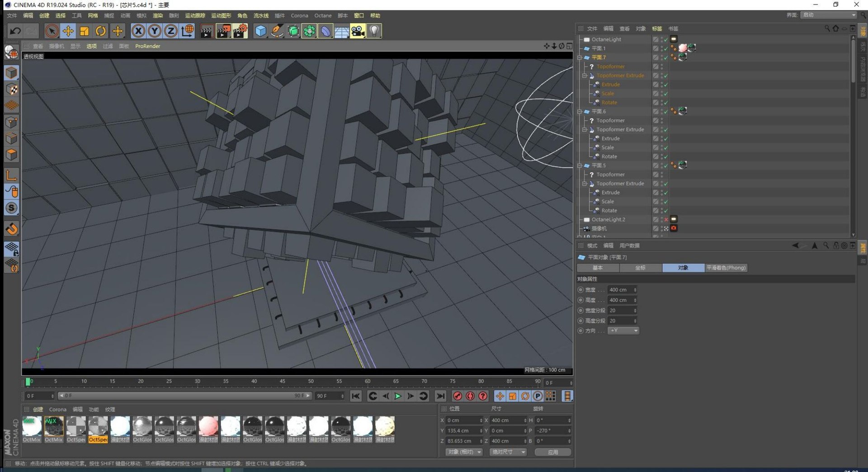Open the Camera object icon
Image resolution: width=868 pixels, height=472 pixels.
point(358,31)
